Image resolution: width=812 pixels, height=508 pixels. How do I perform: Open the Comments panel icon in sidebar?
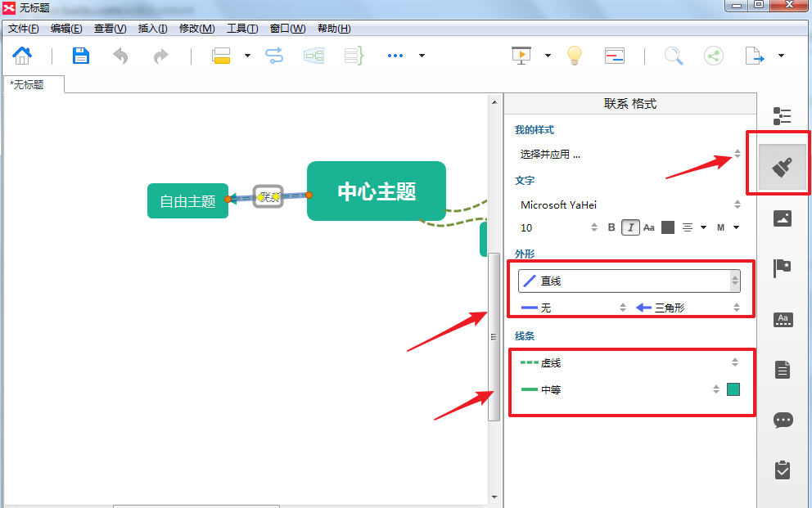[x=783, y=420]
